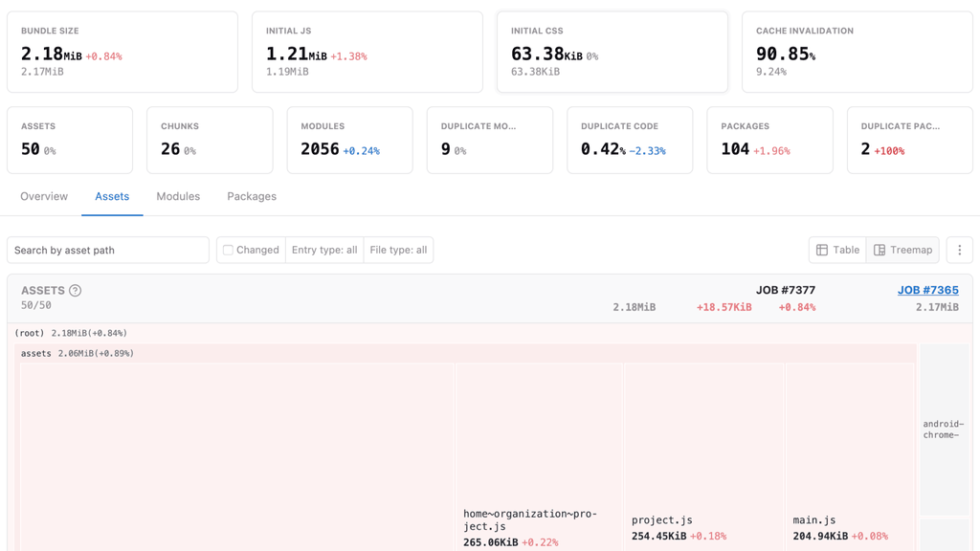This screenshot has height=551, width=980.
Task: Select the Initial JS metric card
Action: [x=367, y=52]
